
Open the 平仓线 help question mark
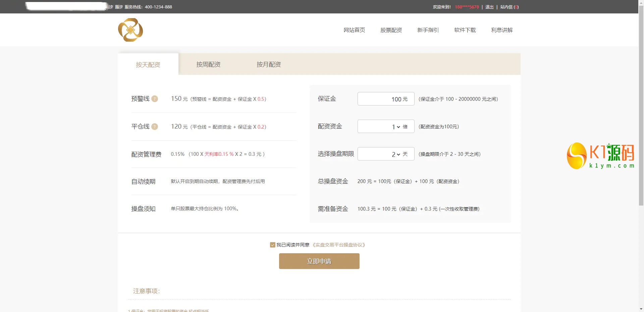tap(155, 127)
